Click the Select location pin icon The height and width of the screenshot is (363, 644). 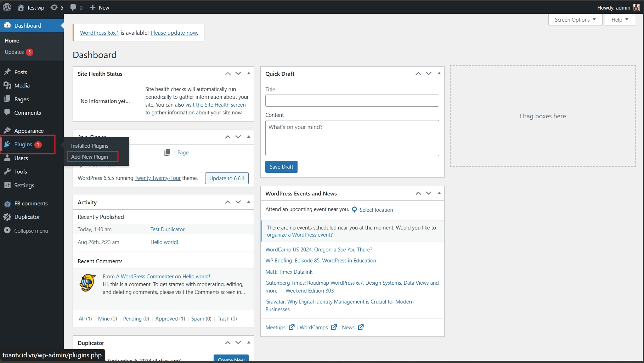click(354, 210)
